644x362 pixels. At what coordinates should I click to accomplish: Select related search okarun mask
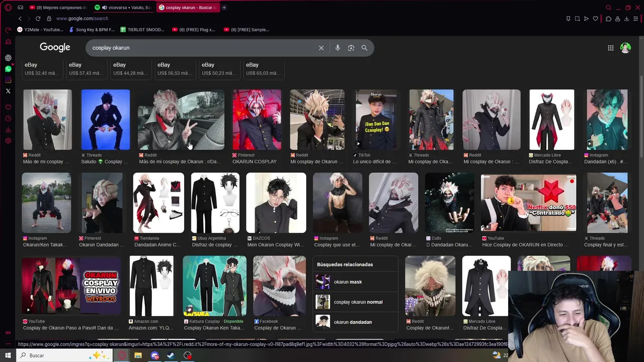(x=356, y=282)
